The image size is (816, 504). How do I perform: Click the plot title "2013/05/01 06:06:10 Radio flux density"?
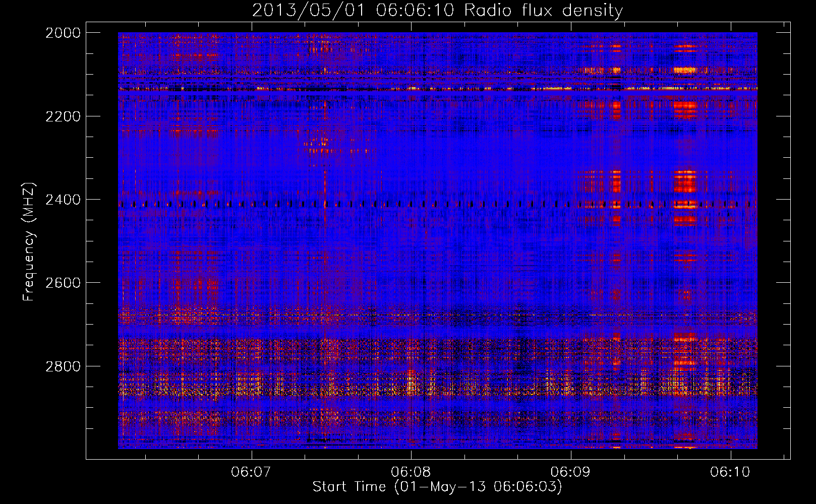(437, 10)
